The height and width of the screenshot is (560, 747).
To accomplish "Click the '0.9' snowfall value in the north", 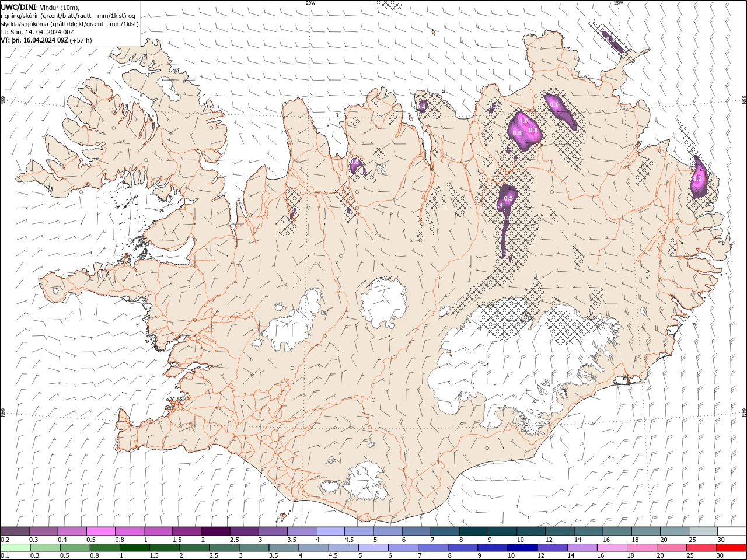I will (533, 131).
